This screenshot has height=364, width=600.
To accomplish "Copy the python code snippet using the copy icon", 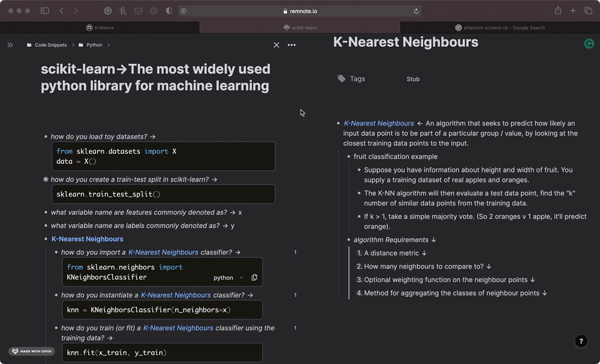I will (254, 277).
